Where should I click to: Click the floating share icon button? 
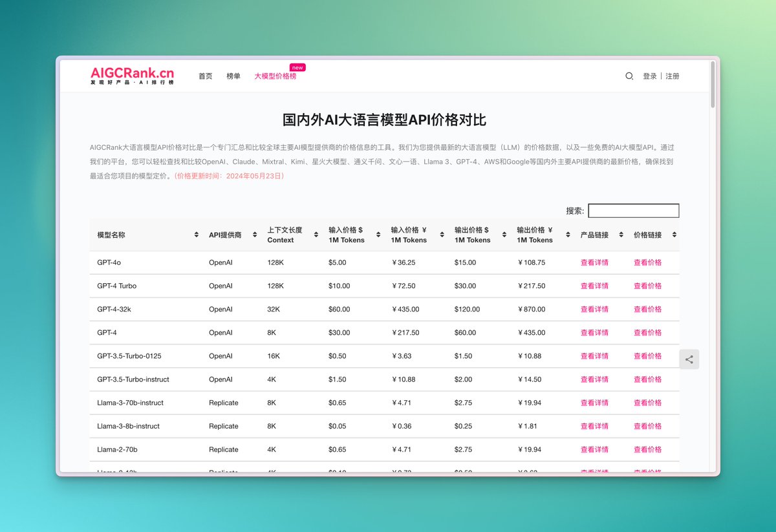(689, 359)
